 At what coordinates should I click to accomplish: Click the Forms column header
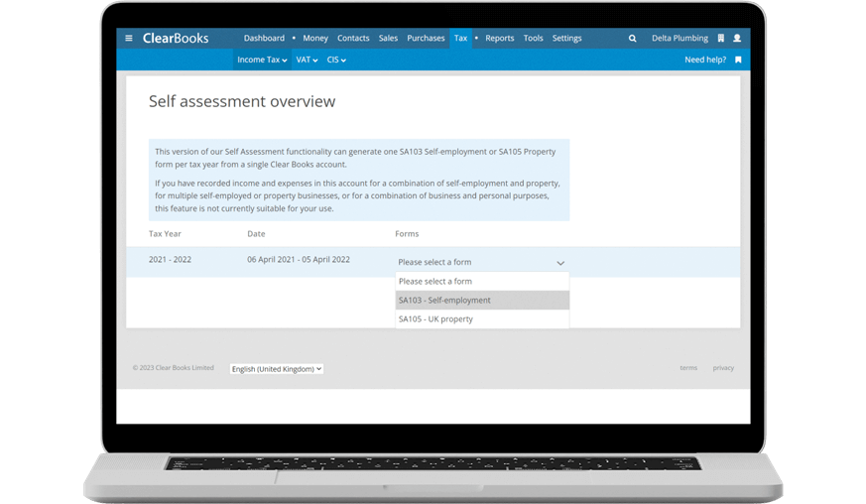click(x=407, y=234)
